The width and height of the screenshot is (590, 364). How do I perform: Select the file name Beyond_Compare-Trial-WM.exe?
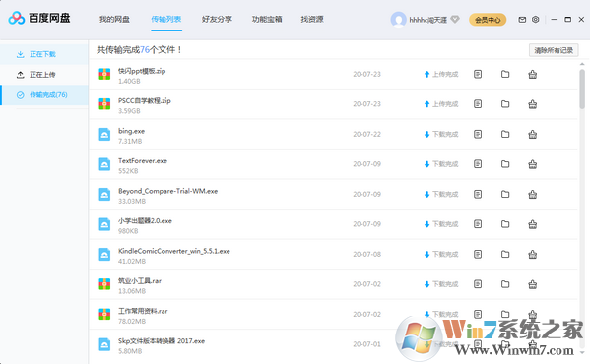[167, 191]
